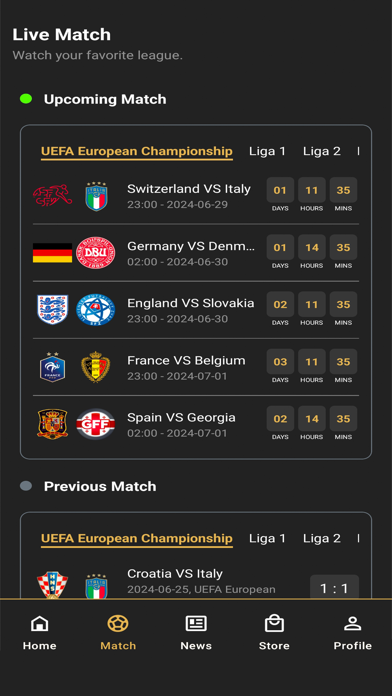Select UEFA European Championship tab in Previous Match
The height and width of the screenshot is (696, 392).
[137, 538]
